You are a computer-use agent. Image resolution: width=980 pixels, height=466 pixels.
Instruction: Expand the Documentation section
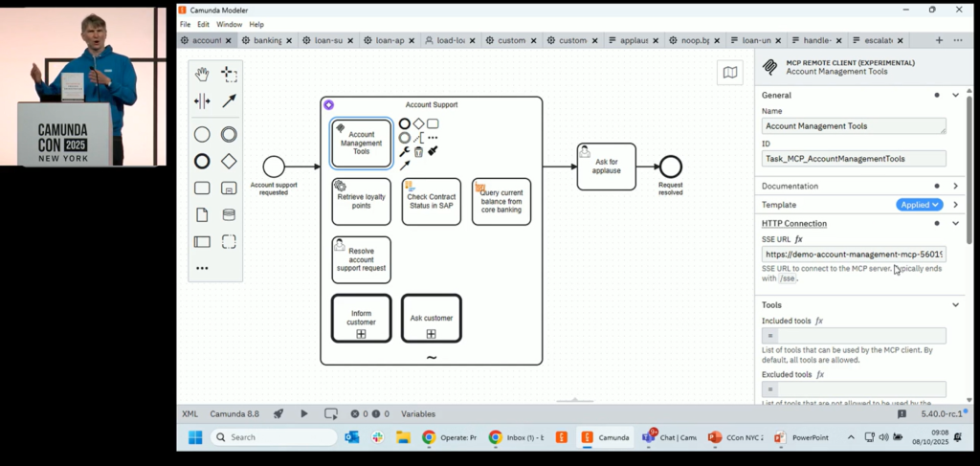(955, 186)
